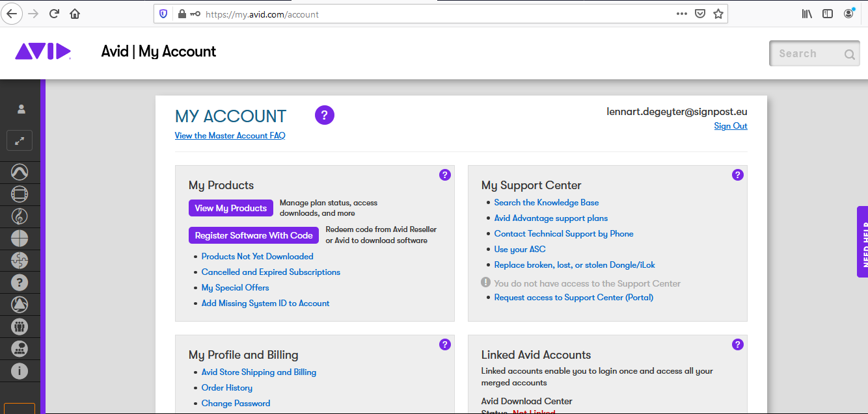Click the treble clef sidebar icon
868x414 pixels.
(x=20, y=216)
